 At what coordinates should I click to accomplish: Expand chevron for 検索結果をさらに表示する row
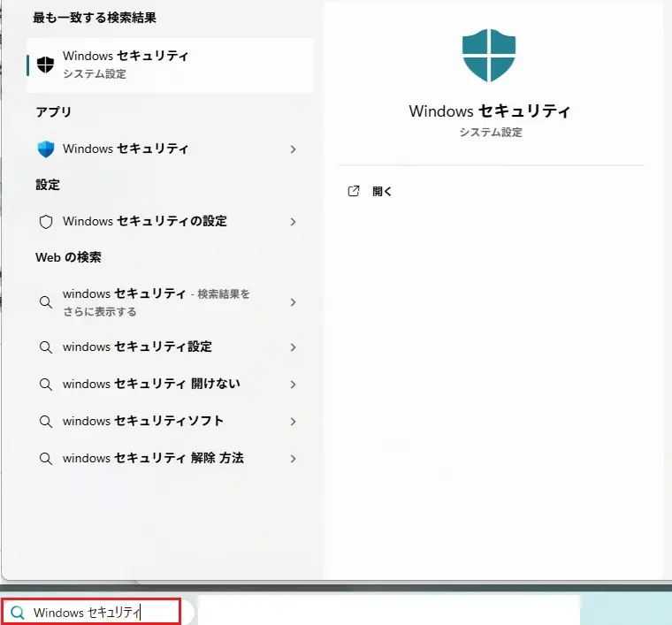click(x=294, y=302)
